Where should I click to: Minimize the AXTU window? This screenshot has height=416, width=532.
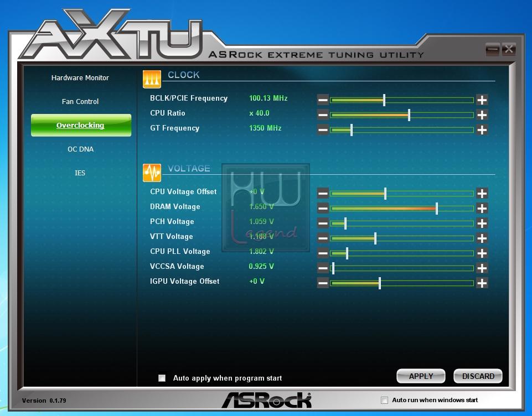point(493,49)
